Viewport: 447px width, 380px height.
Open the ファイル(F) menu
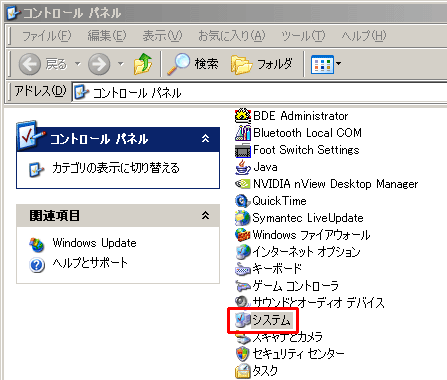[47, 35]
